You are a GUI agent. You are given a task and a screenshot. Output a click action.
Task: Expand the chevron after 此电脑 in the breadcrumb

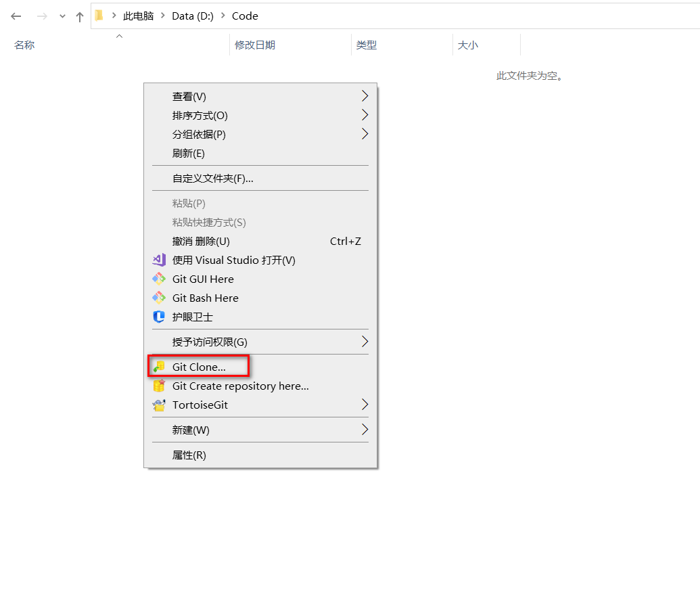click(x=163, y=16)
